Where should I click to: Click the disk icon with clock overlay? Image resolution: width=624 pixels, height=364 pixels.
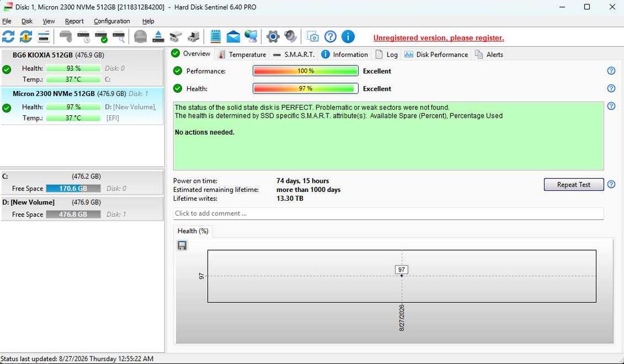[84, 37]
